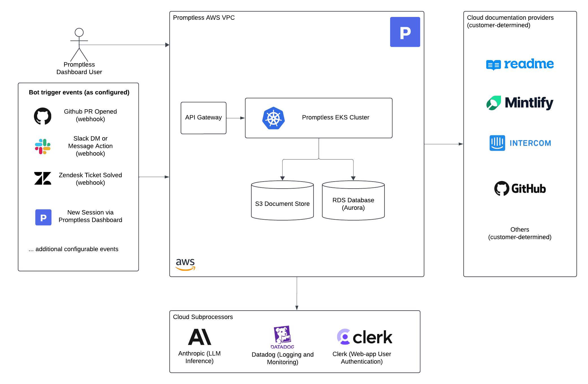
Task: Select the API Gateway box
Action: [204, 118]
